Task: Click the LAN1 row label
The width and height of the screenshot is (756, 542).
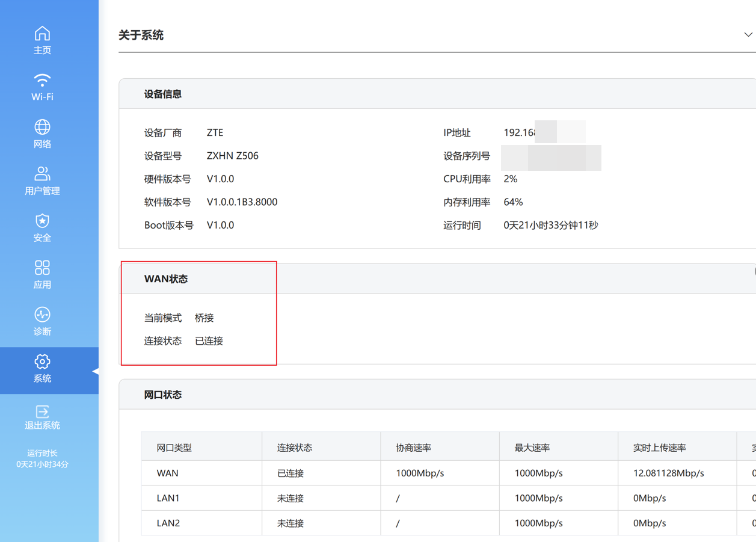Action: pos(168,498)
